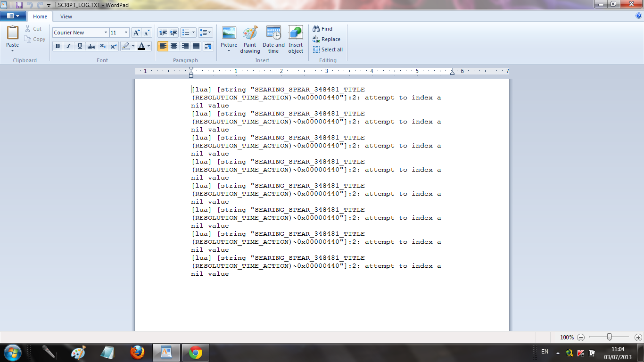Click the Increase indent icon
The image size is (644, 362).
174,33
